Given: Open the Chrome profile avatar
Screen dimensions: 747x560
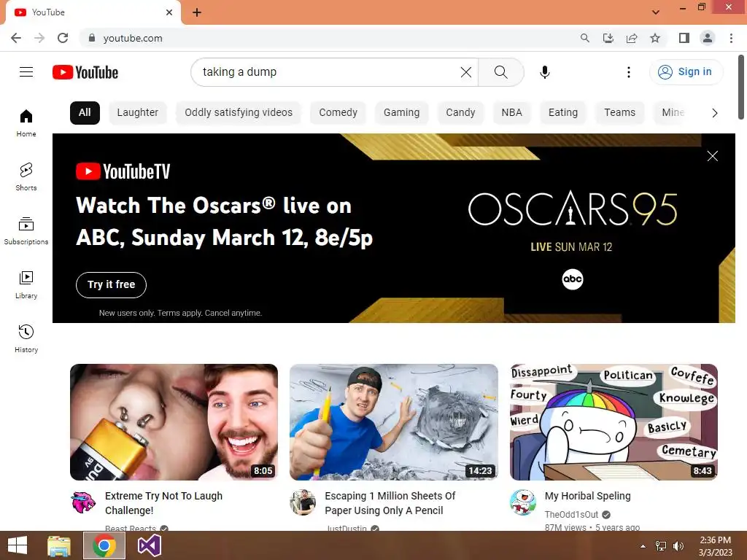Looking at the screenshot, I should 708,38.
